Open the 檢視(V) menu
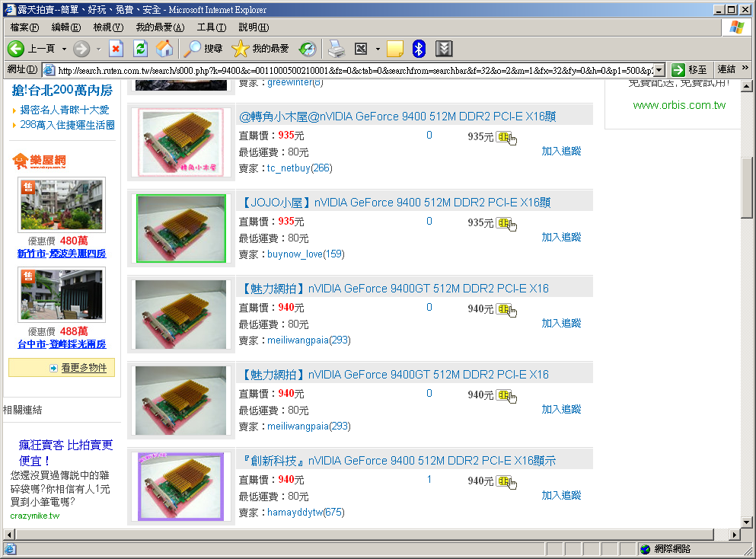756x559 pixels. pyautogui.click(x=108, y=27)
